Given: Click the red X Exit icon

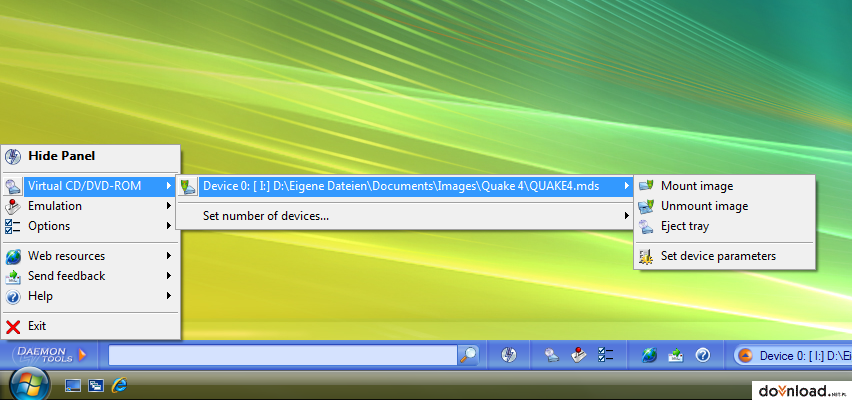Looking at the screenshot, I should click(x=12, y=326).
